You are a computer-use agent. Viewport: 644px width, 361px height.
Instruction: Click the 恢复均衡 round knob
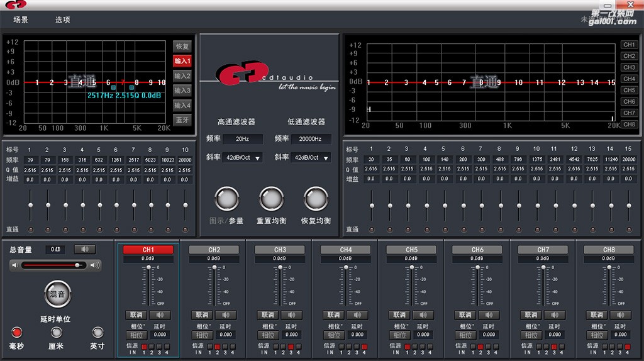(316, 199)
